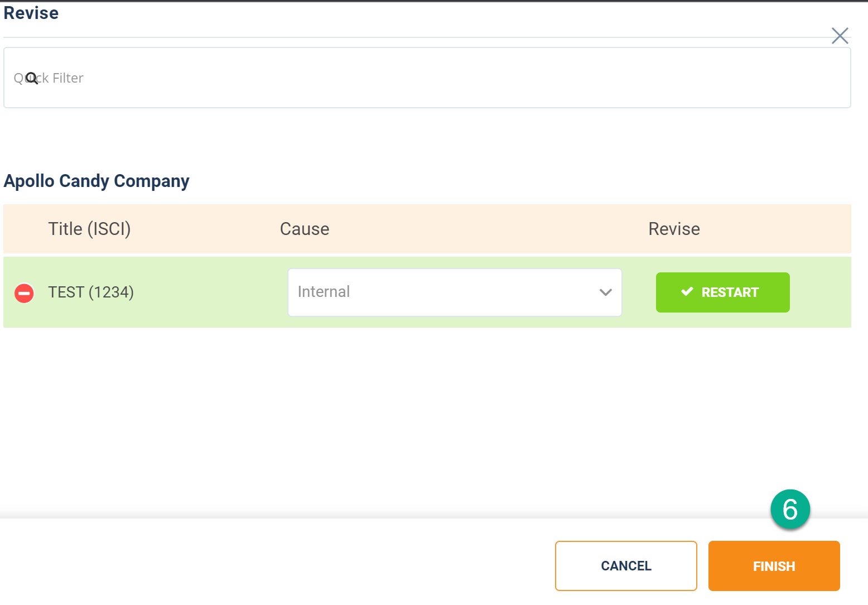This screenshot has width=868, height=605.
Task: Click the Revise dialog title
Action: tap(31, 13)
